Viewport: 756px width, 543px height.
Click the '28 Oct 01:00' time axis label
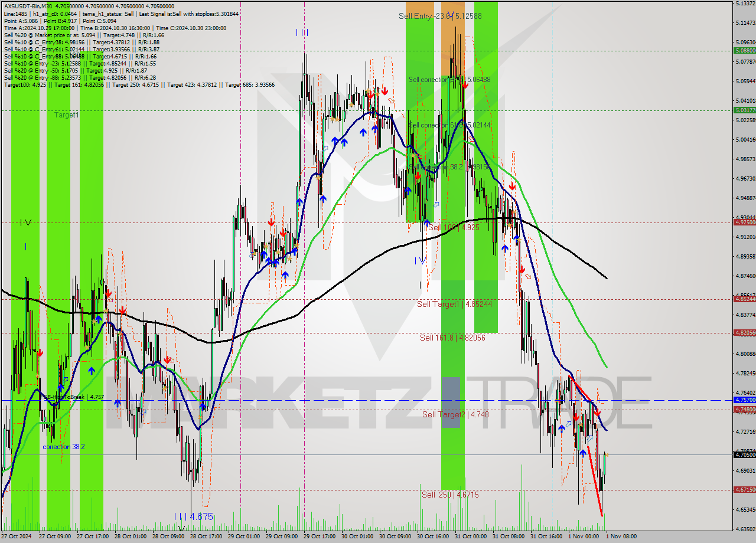point(130,537)
